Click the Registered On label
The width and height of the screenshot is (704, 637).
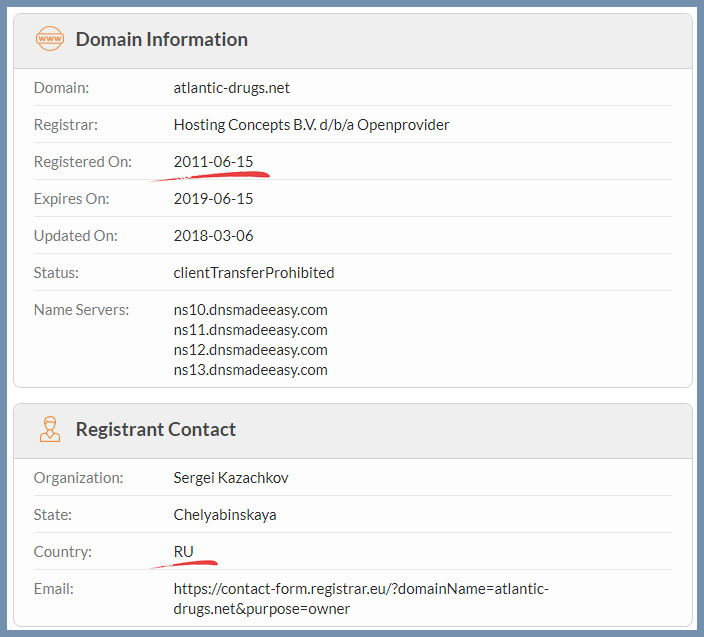tap(83, 162)
